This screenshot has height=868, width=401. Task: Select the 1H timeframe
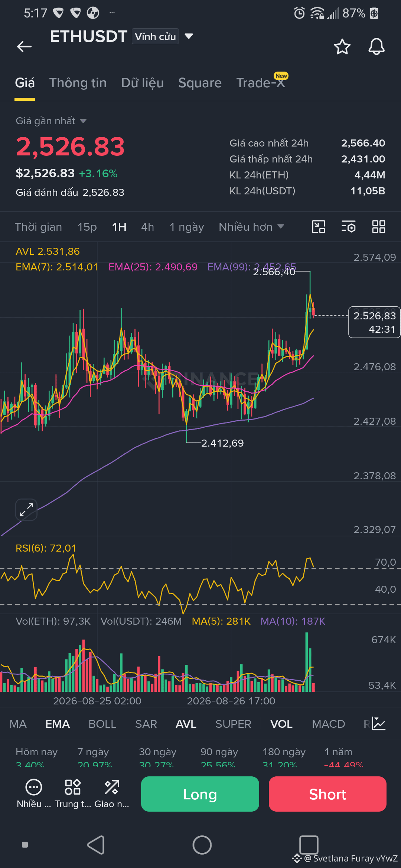[119, 227]
